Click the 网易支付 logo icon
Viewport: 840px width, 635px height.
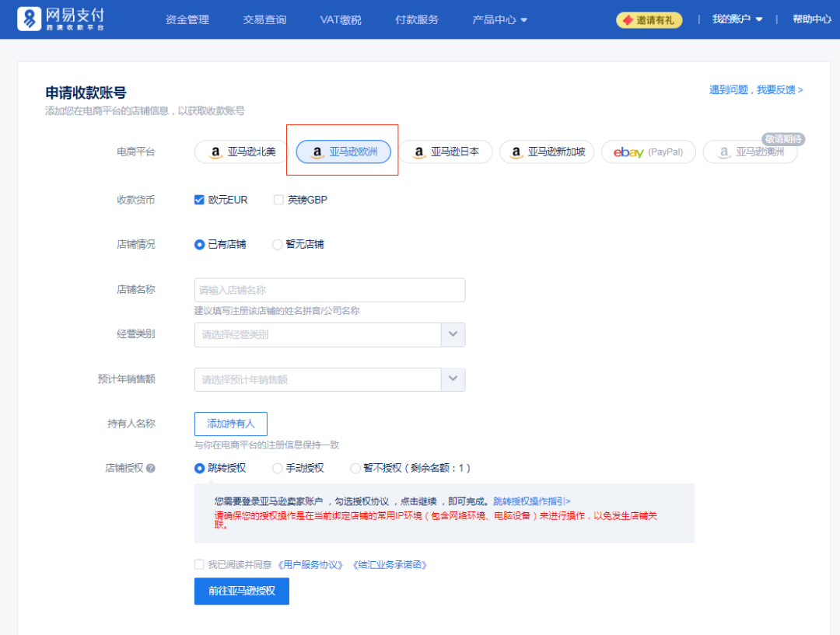[30, 17]
